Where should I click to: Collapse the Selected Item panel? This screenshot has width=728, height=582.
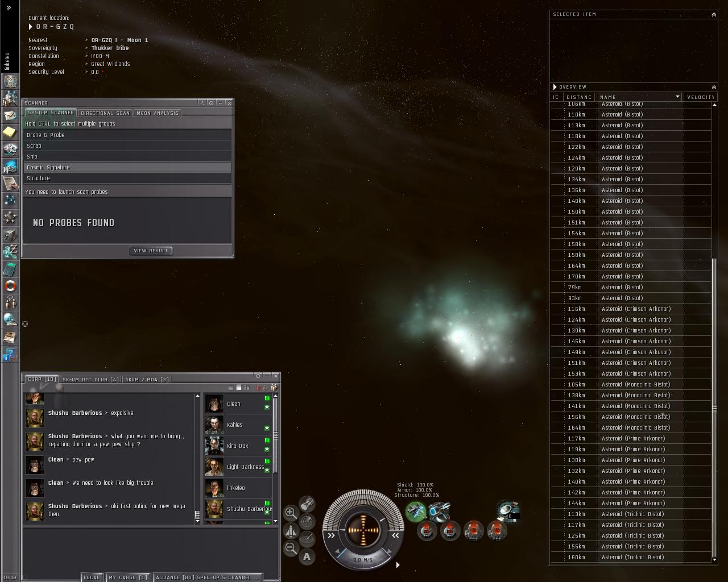(714, 14)
